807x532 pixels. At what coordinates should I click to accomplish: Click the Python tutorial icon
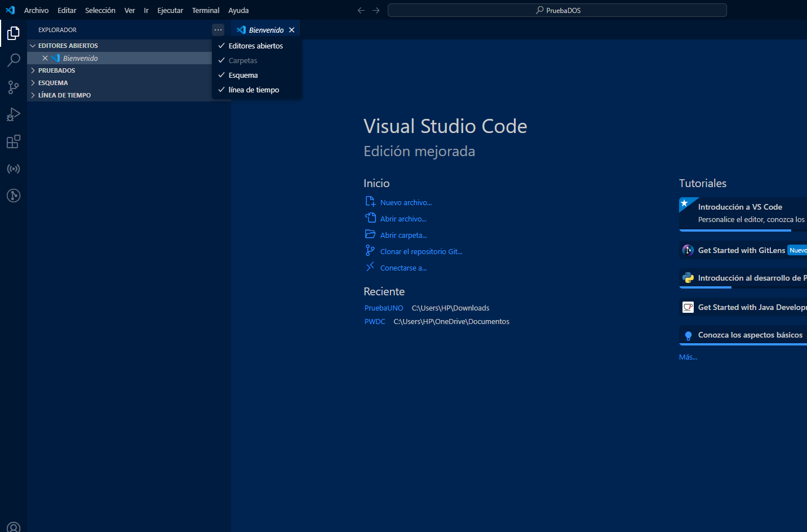pos(688,278)
